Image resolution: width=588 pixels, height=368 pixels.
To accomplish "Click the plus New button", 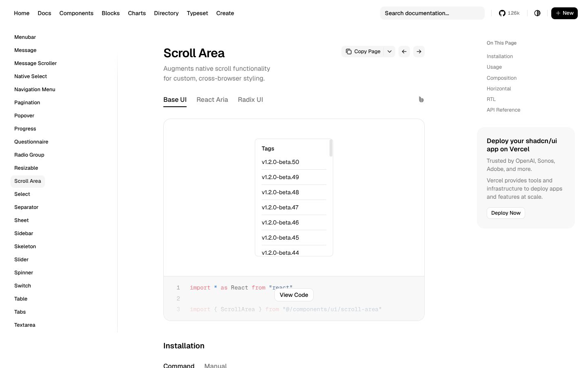I will (564, 13).
